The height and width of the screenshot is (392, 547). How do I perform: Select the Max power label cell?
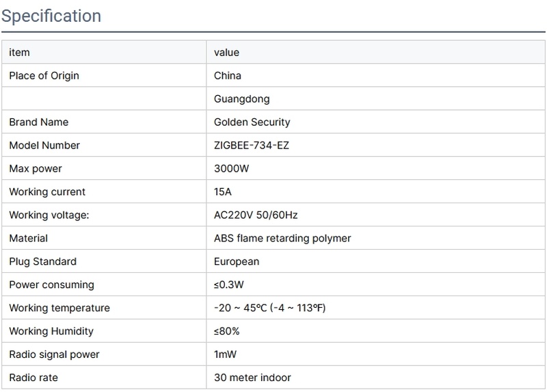[x=36, y=169]
